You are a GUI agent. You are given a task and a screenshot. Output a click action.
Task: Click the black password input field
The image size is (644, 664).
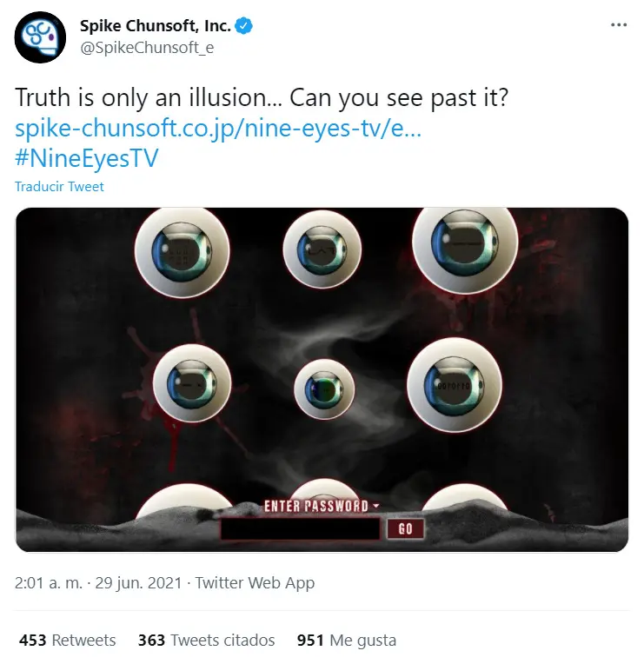point(300,529)
